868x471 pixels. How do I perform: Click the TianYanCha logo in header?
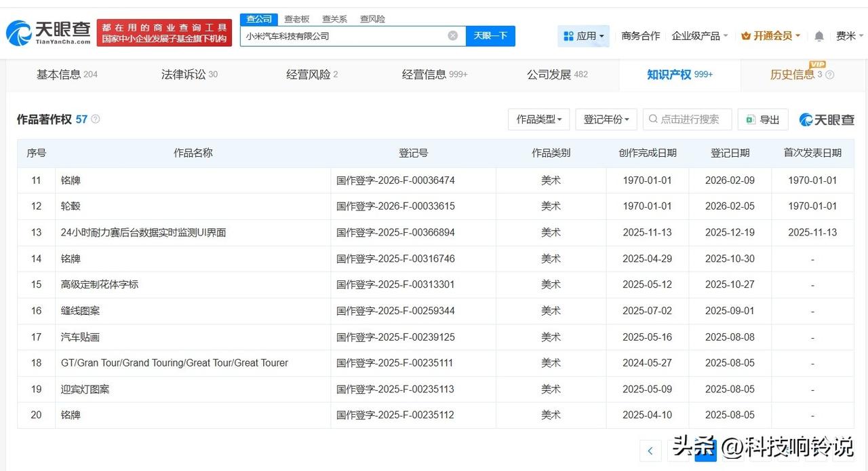point(49,32)
